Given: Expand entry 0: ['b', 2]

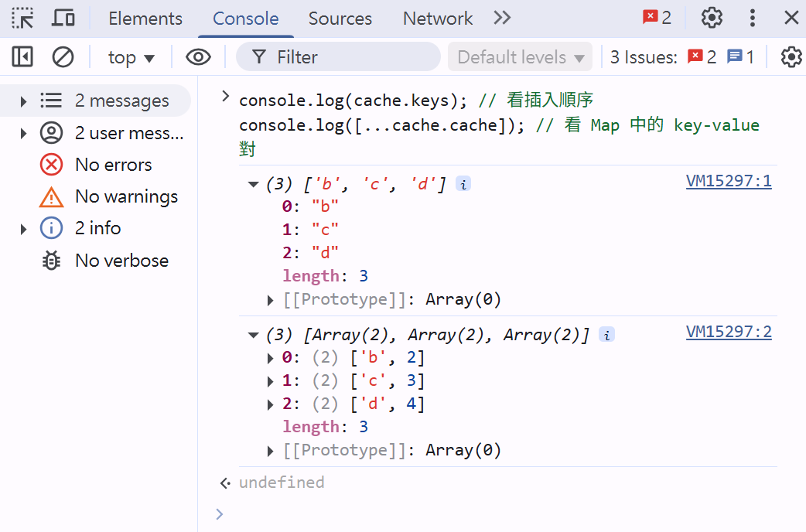Looking at the screenshot, I should [271, 358].
